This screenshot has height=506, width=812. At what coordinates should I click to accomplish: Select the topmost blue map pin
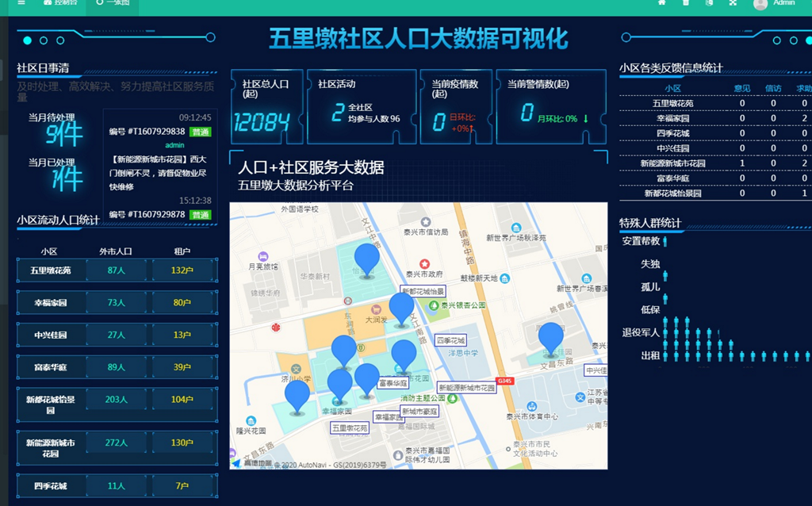click(366, 259)
